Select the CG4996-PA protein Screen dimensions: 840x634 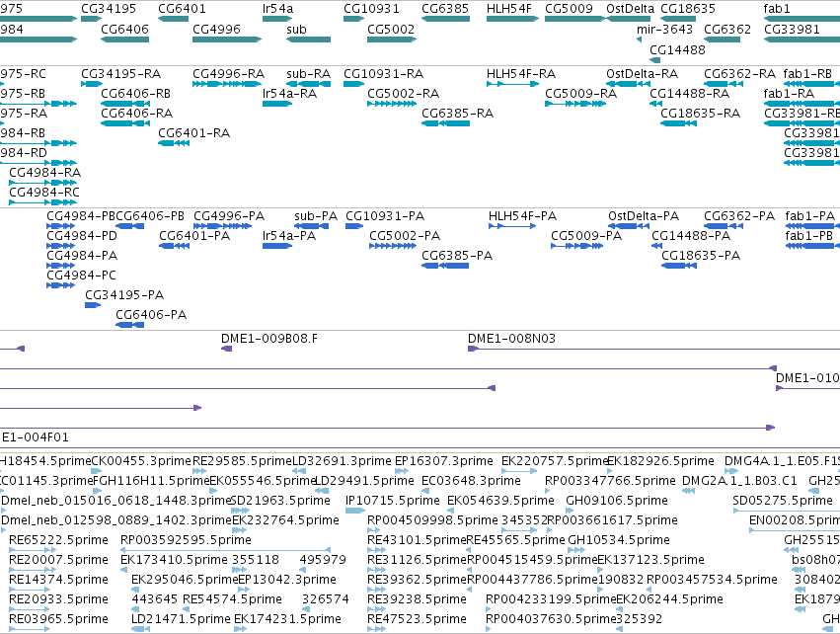pos(222,226)
